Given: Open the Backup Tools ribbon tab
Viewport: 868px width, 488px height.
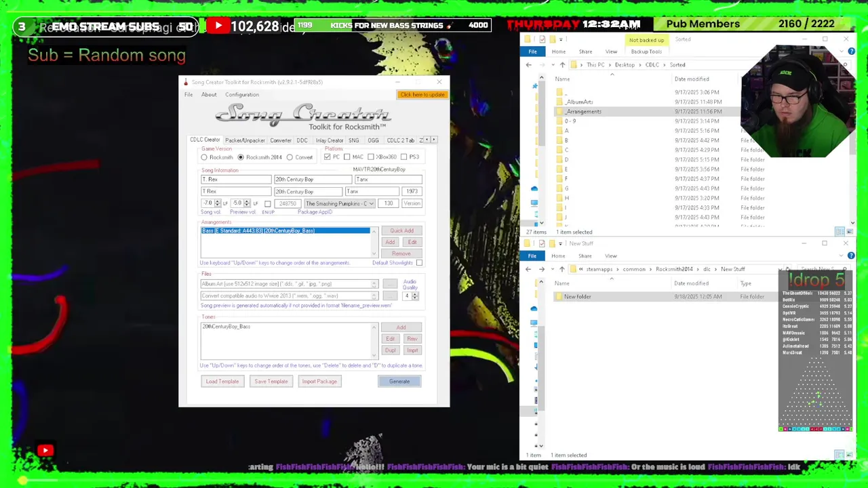Looking at the screenshot, I should [x=646, y=52].
